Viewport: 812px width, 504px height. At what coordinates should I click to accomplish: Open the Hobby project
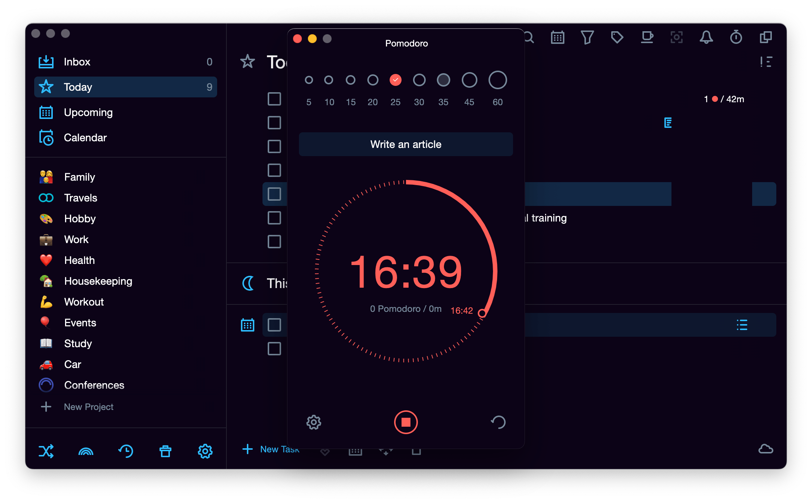[126, 219]
